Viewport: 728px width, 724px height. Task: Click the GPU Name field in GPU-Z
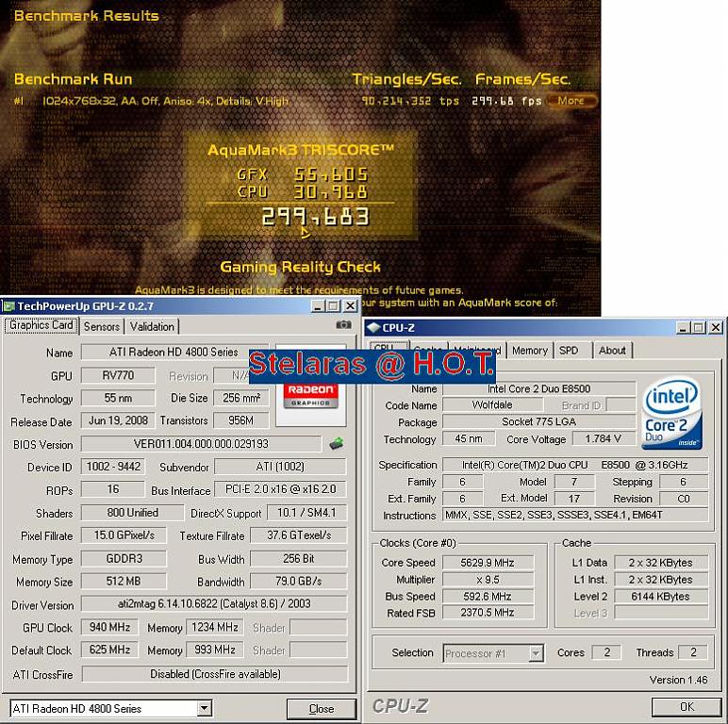tap(174, 353)
